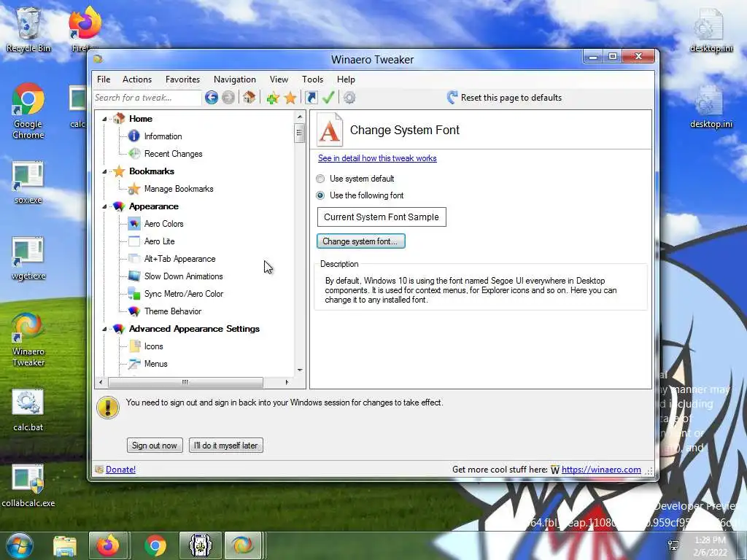The height and width of the screenshot is (560, 747).
Task: Click clock showing 1:28 PM in tray
Action: pos(710,540)
